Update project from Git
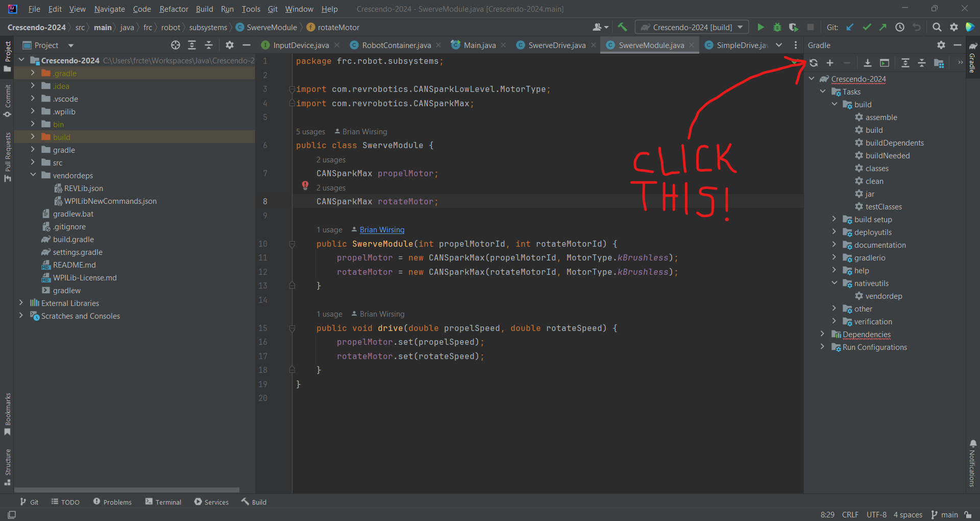This screenshot has width=980, height=521. [x=850, y=27]
